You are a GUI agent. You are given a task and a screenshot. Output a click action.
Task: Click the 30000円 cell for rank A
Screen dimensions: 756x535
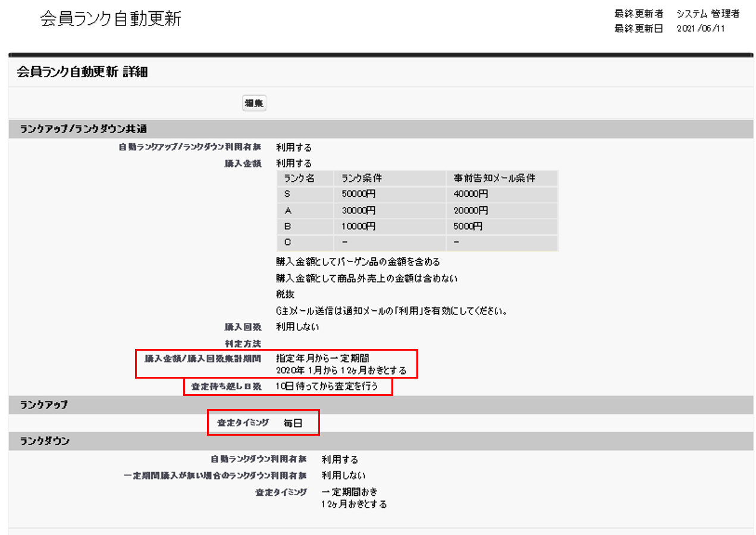[359, 210]
